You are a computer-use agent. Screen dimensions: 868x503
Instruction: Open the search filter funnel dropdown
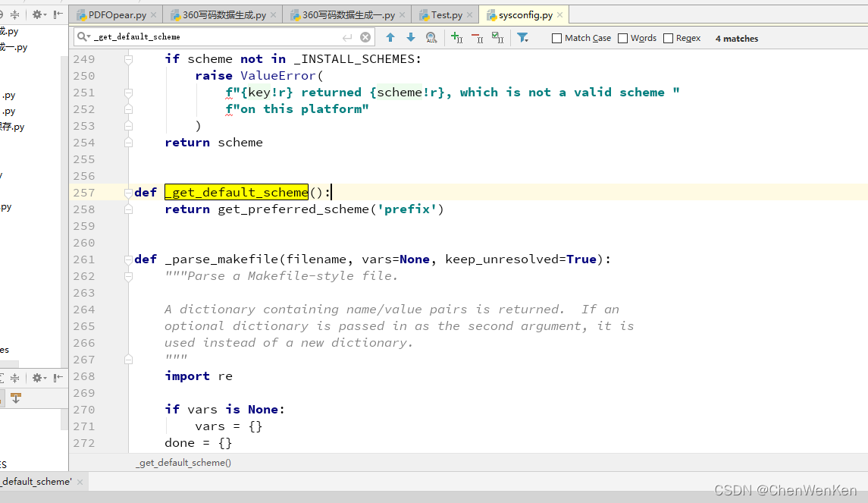(x=522, y=37)
